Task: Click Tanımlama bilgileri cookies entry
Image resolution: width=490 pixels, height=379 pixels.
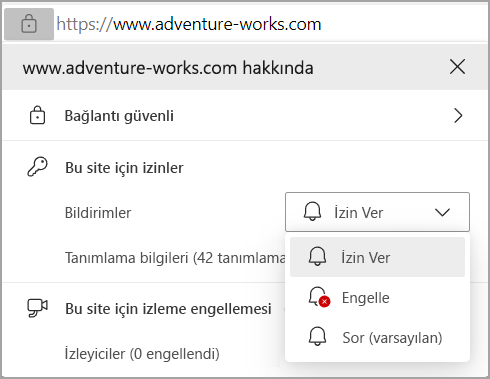Action: click(175, 258)
